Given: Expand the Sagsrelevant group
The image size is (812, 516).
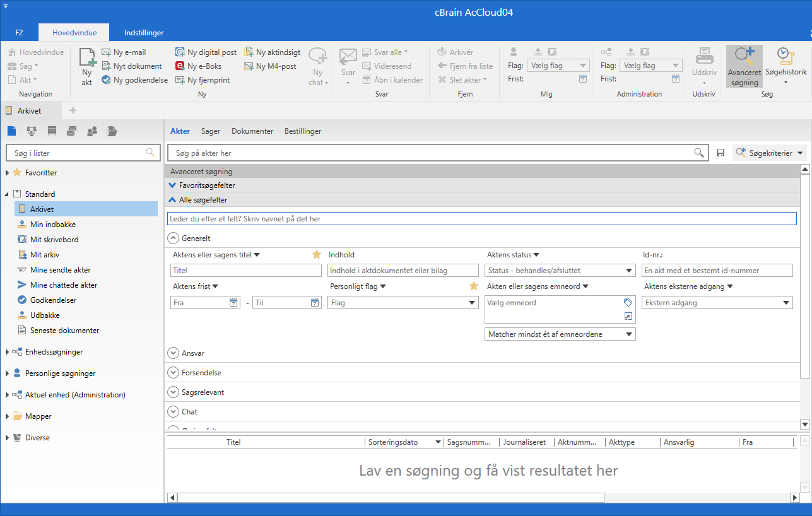Looking at the screenshot, I should (173, 392).
